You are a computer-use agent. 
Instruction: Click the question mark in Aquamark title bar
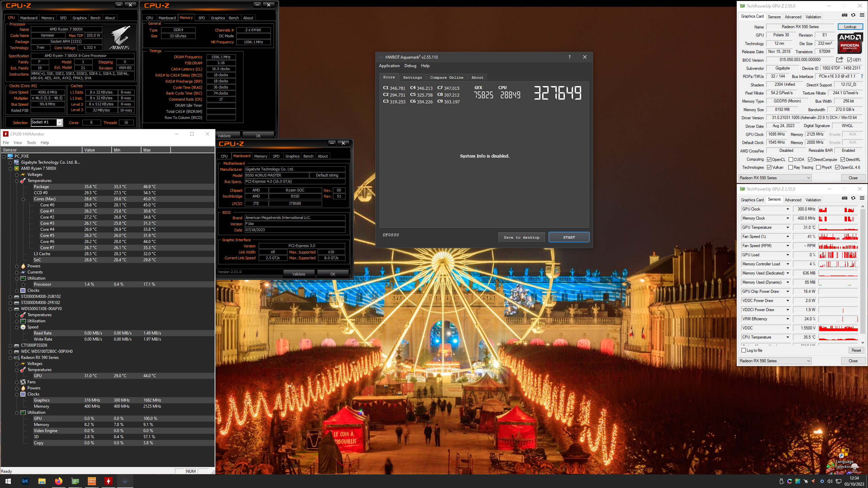coord(570,57)
